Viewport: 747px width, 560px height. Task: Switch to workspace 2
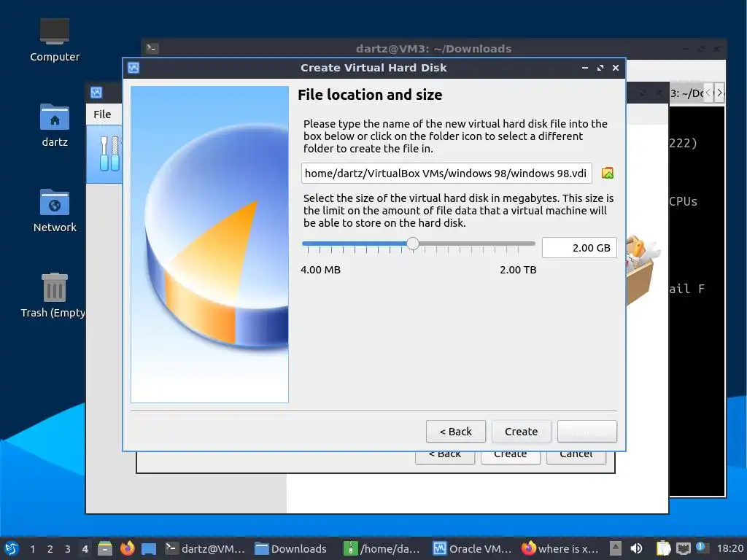(50, 549)
